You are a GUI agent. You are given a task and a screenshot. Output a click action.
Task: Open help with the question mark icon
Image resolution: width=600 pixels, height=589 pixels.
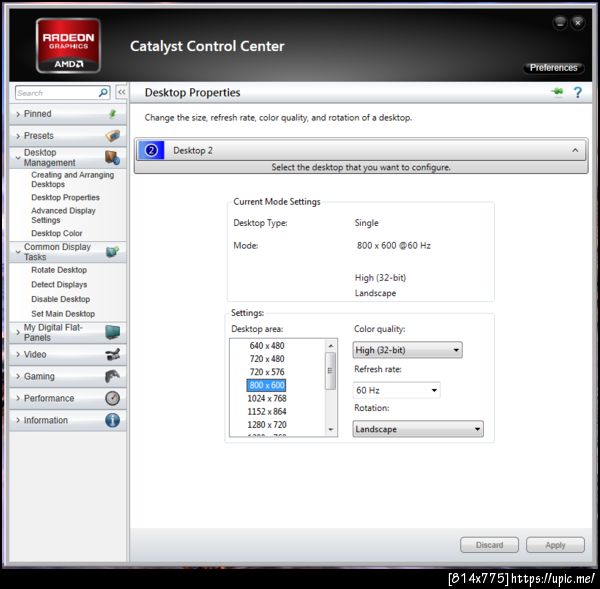[577, 92]
